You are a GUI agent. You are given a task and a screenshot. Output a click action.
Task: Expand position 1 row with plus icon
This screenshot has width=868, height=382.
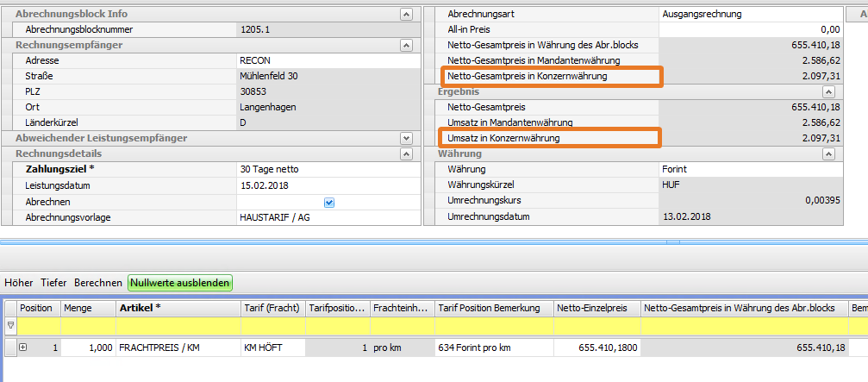pyautogui.click(x=23, y=348)
